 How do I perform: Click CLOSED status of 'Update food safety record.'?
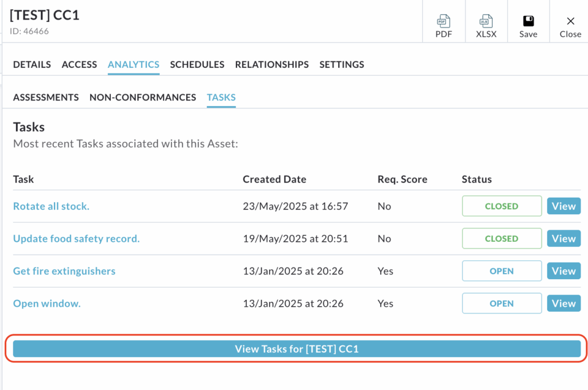coord(501,238)
